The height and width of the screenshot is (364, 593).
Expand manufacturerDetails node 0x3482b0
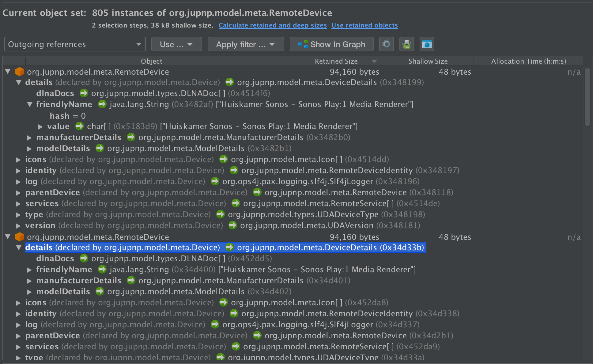click(x=29, y=138)
